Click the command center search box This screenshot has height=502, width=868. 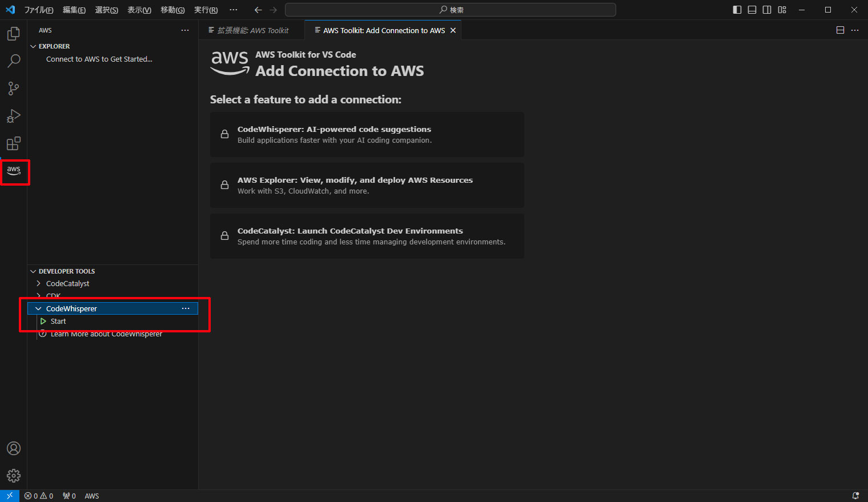click(x=451, y=10)
